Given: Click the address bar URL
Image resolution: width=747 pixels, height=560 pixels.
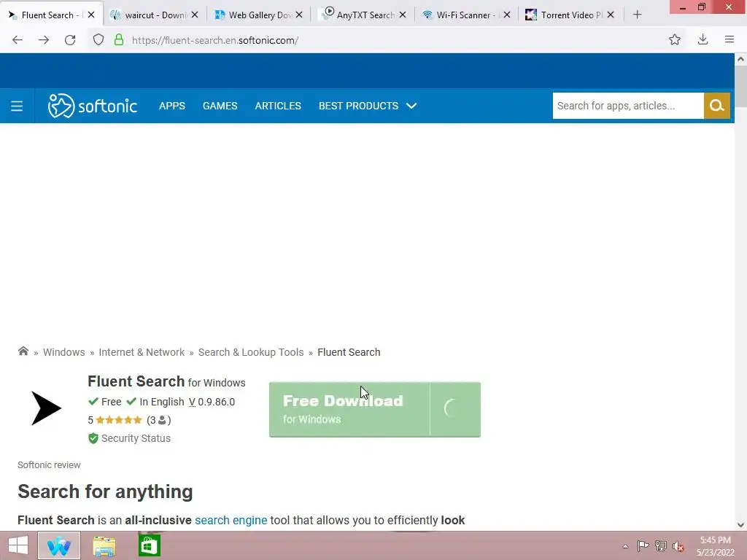Looking at the screenshot, I should 215,41.
